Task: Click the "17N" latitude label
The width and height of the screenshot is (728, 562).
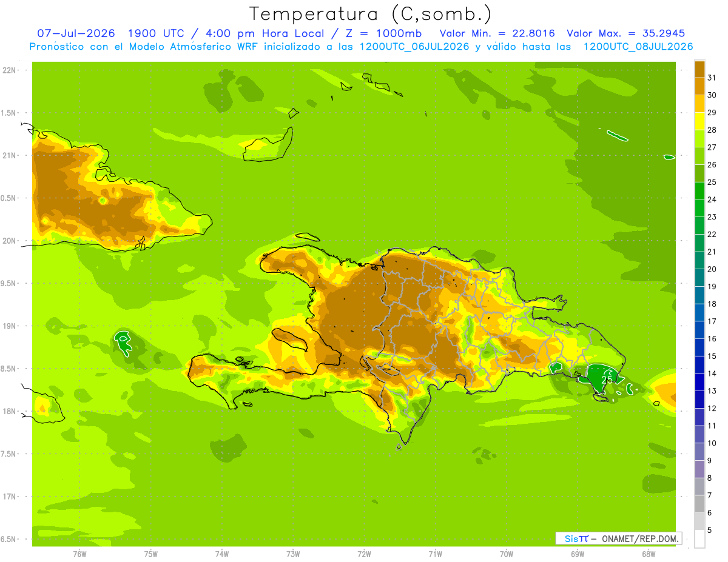Action: (x=8, y=497)
